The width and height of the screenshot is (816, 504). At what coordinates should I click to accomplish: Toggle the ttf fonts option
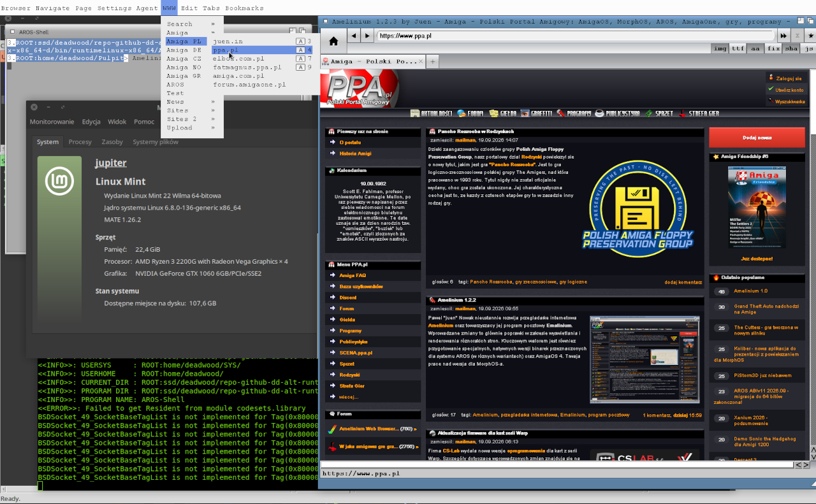tap(738, 48)
